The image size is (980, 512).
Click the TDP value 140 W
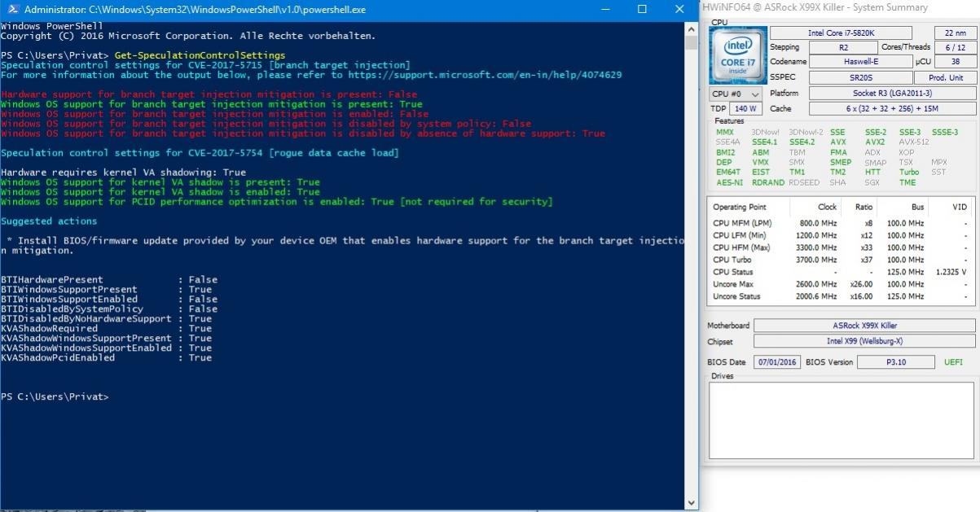745,108
